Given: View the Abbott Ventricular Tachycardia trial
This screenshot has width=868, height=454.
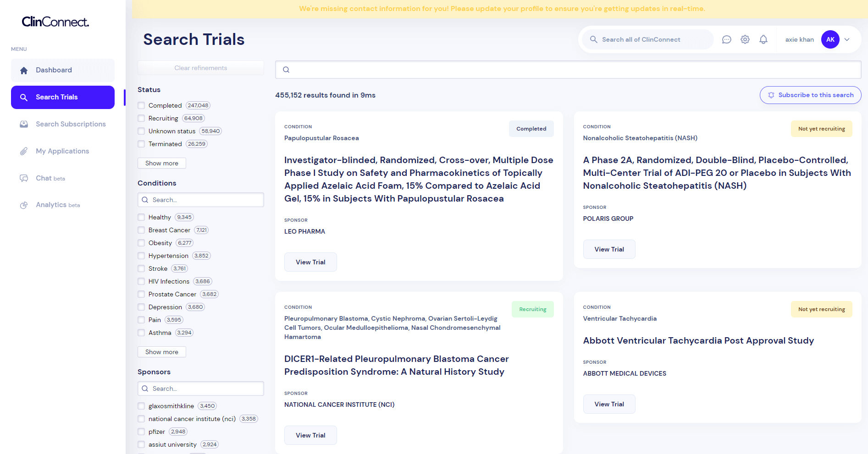Looking at the screenshot, I should tap(609, 404).
